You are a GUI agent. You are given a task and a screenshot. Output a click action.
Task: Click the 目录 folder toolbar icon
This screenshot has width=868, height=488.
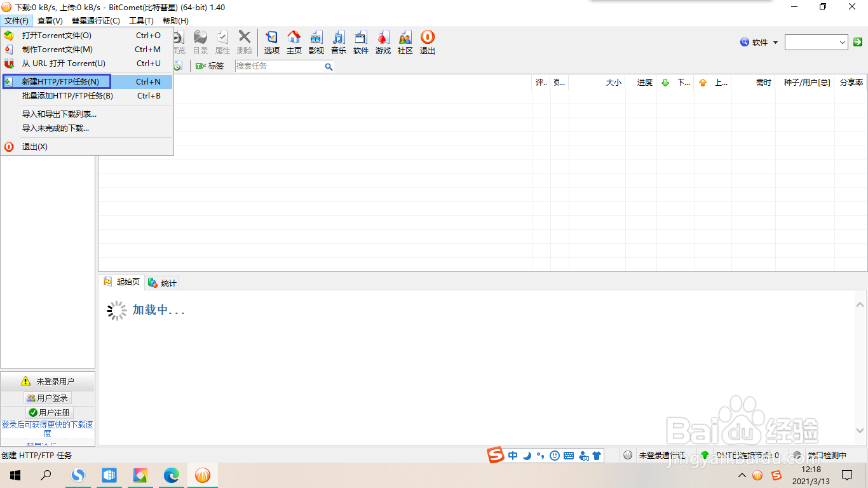[200, 43]
